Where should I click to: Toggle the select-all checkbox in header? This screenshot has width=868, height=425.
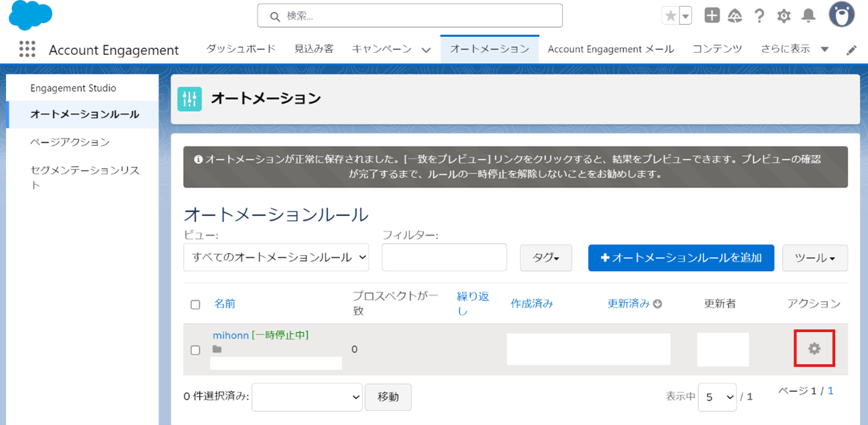(195, 305)
